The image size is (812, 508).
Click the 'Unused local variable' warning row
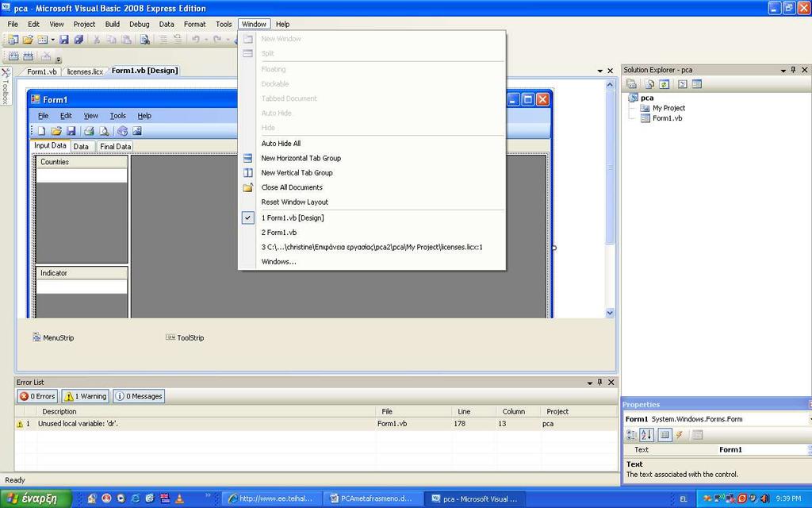(316, 424)
